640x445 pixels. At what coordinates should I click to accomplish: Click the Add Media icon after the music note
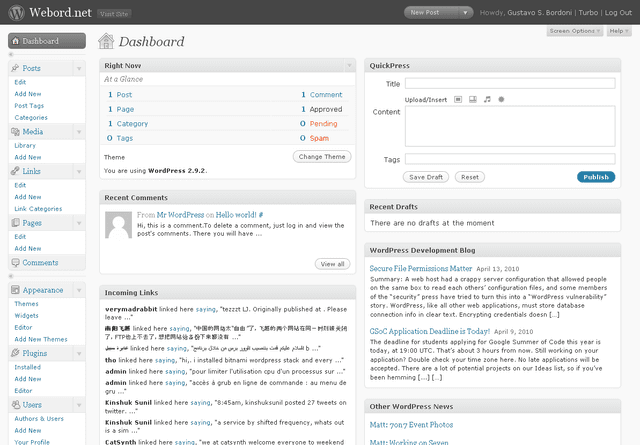click(x=501, y=100)
